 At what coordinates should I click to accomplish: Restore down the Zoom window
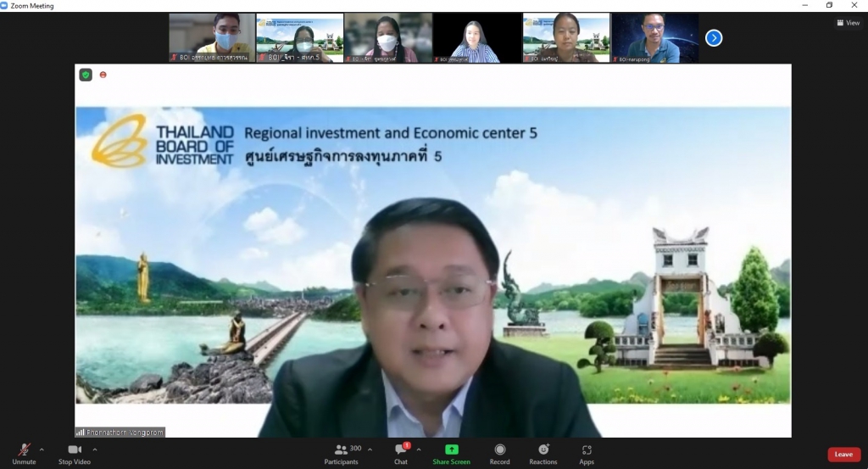click(x=829, y=6)
